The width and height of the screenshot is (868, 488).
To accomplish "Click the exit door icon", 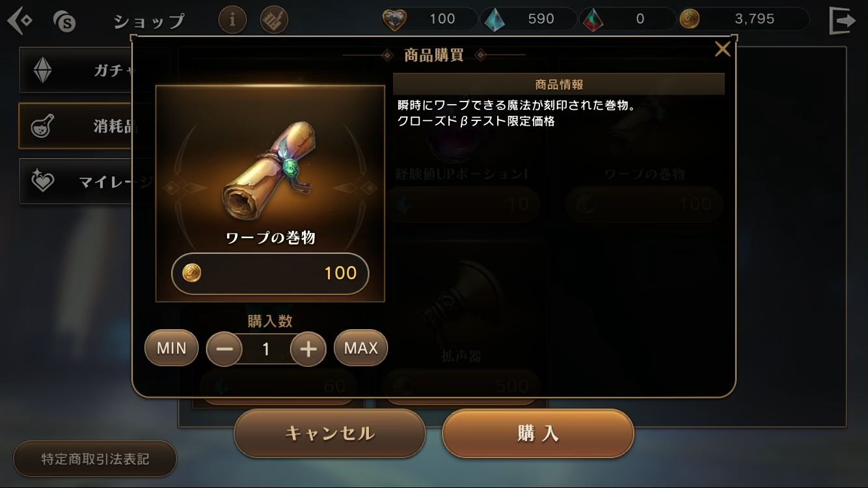I will click(x=842, y=20).
